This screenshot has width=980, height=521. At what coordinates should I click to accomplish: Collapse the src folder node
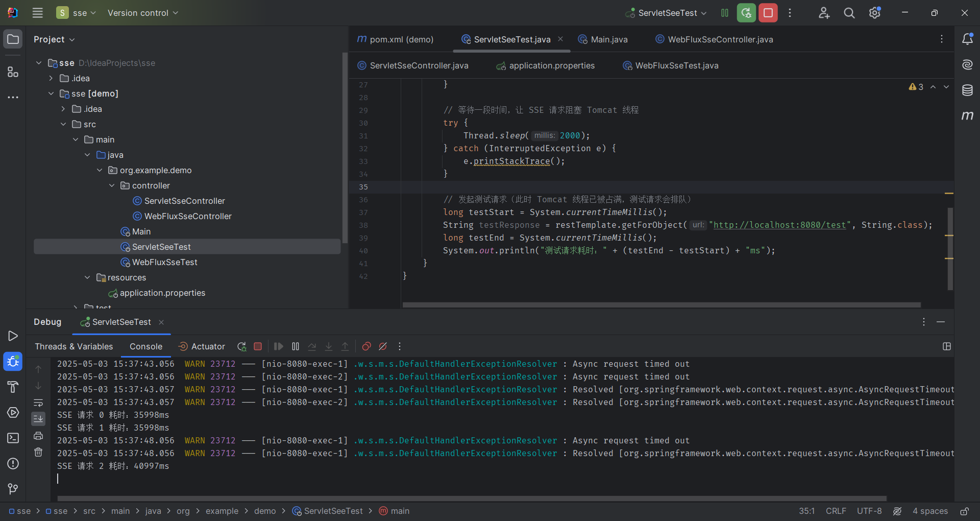63,124
